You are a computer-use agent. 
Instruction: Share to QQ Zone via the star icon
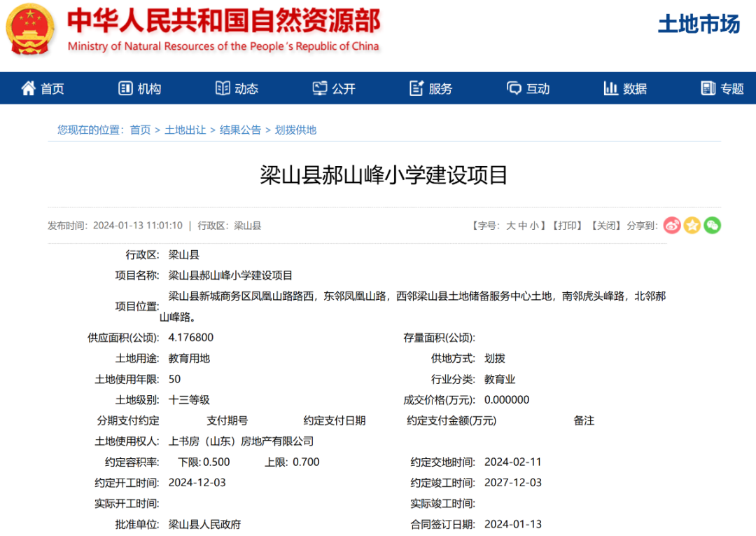coord(692,225)
